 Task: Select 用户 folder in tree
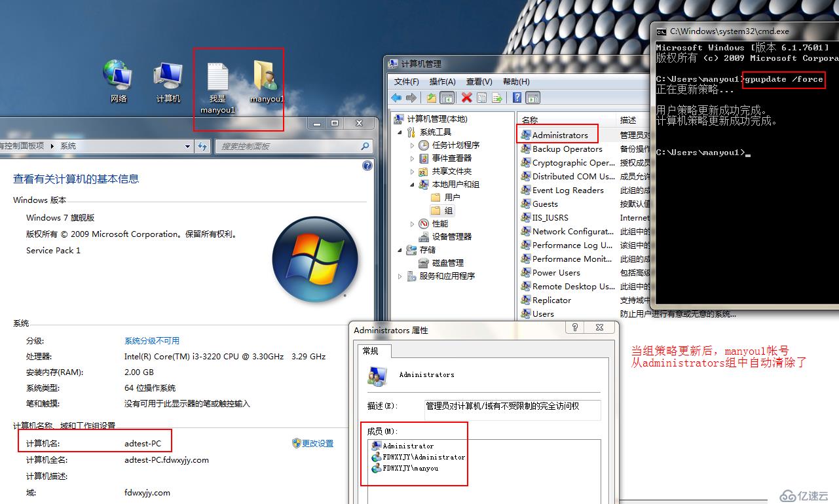click(445, 198)
